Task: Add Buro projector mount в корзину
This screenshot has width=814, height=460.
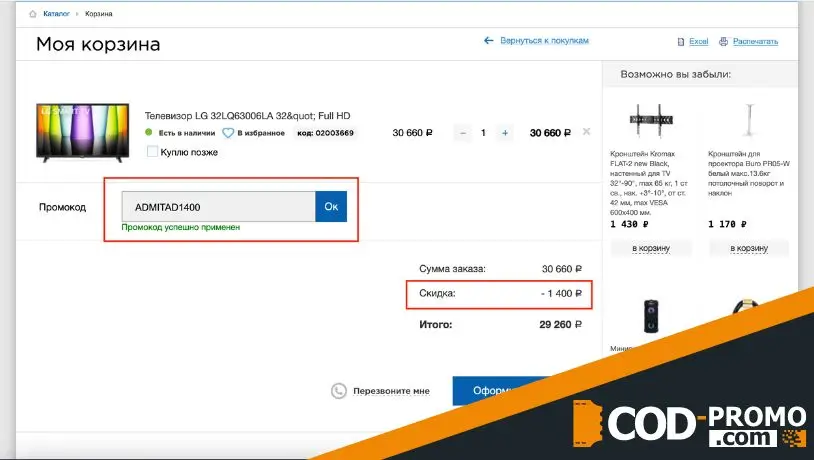Action: tap(749, 248)
